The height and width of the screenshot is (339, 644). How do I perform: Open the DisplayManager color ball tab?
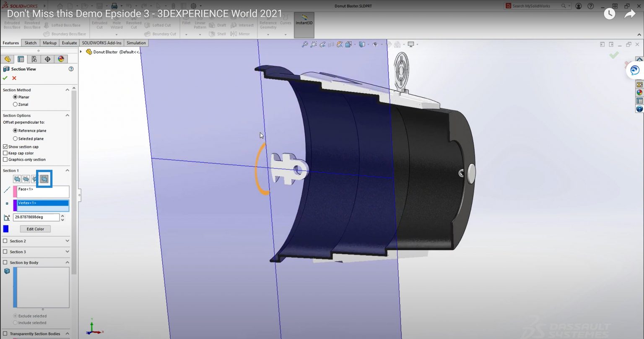[x=61, y=59]
